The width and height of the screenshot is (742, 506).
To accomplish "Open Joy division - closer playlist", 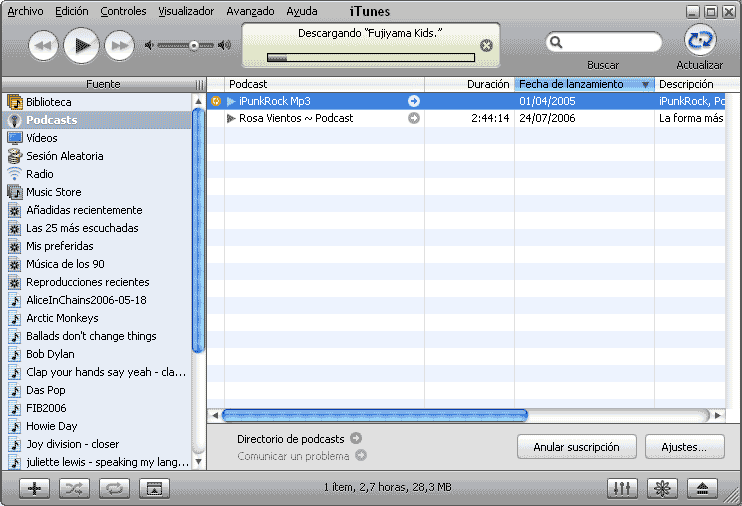I will (x=97, y=444).
